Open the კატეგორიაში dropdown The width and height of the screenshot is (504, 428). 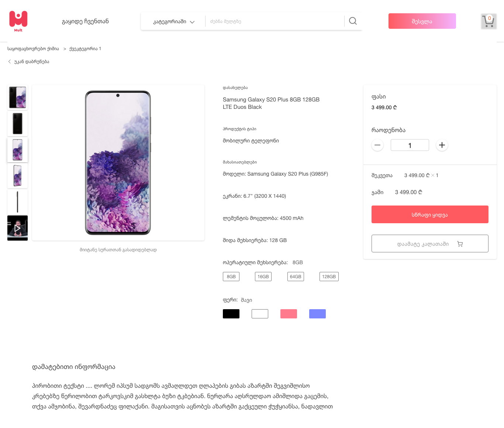(x=173, y=21)
